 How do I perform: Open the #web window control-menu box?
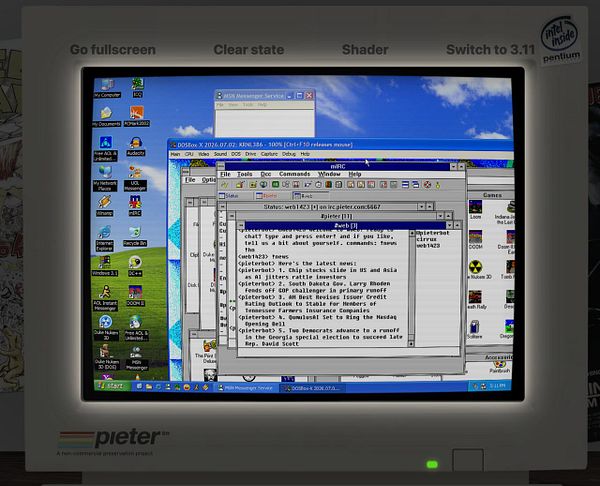[241, 226]
